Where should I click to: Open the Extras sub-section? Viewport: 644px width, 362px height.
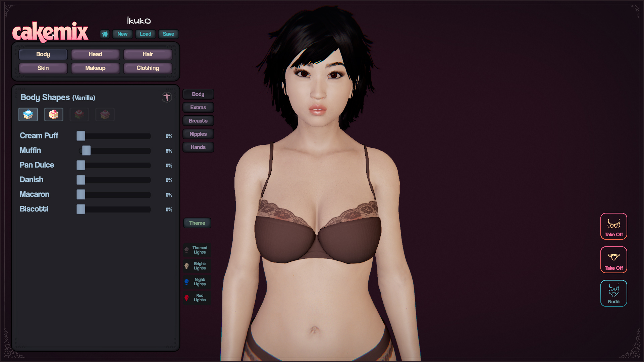[198, 108]
